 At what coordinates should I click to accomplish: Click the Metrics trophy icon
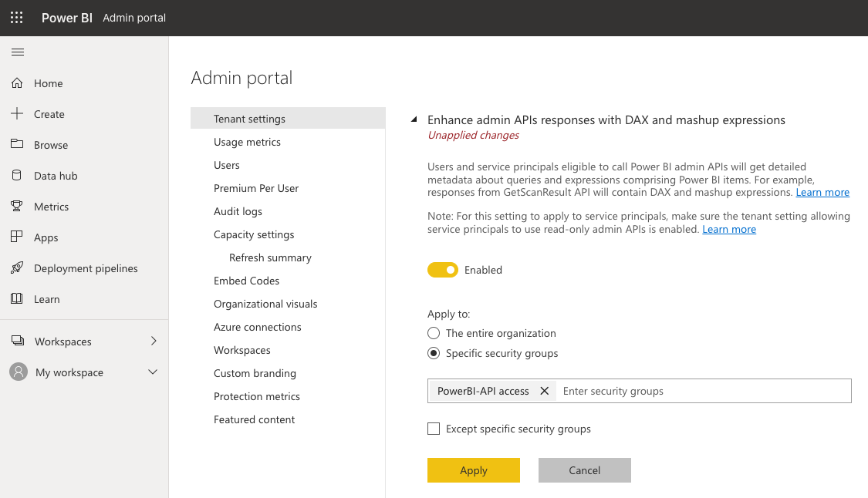tap(17, 207)
